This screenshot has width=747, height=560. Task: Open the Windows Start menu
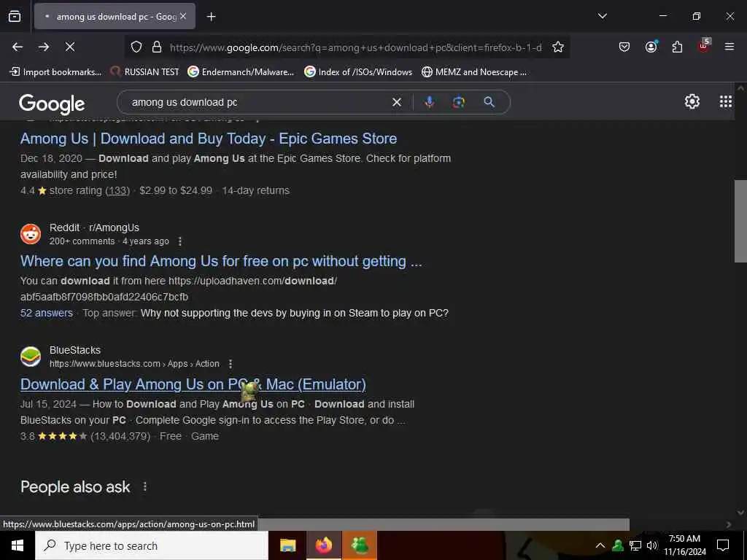tap(18, 545)
